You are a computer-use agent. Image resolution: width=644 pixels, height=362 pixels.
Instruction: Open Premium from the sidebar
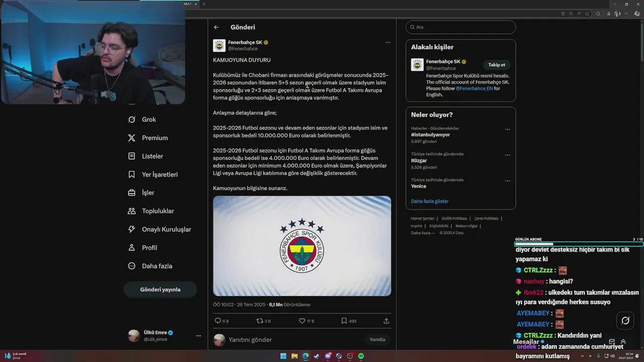coord(148,138)
